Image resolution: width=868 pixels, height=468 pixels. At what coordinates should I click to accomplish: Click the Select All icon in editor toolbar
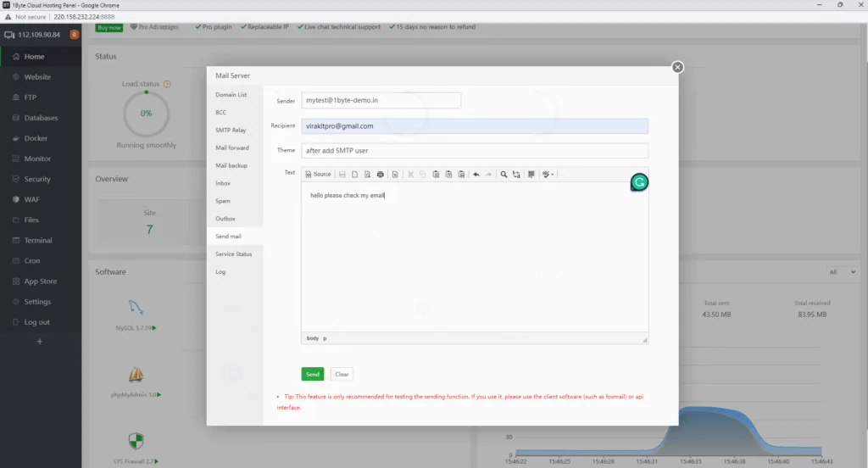tap(531, 175)
